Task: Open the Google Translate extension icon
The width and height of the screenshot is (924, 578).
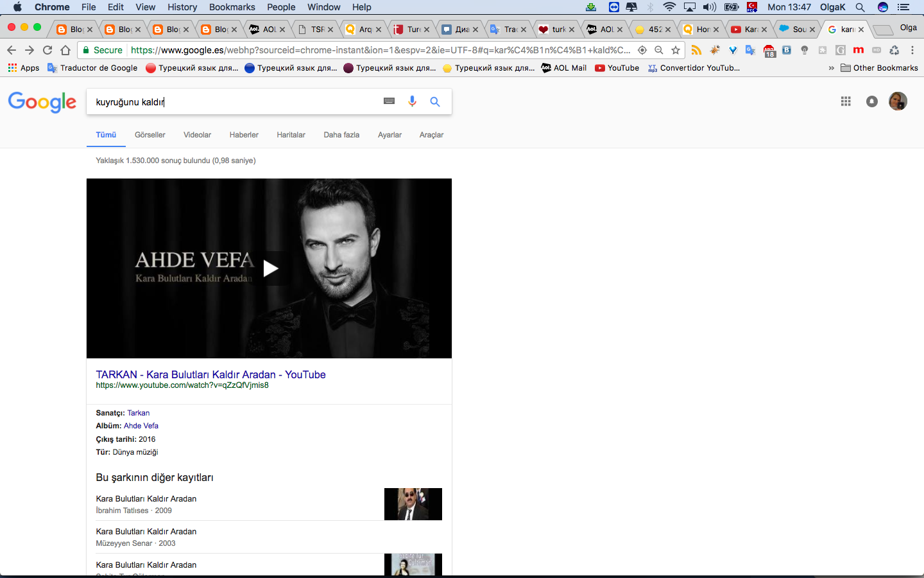Action: tap(750, 50)
